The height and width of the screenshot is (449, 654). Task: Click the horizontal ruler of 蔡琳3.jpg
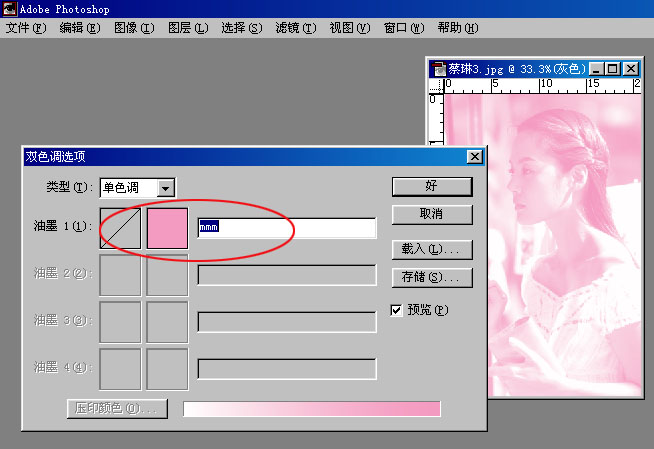542,85
